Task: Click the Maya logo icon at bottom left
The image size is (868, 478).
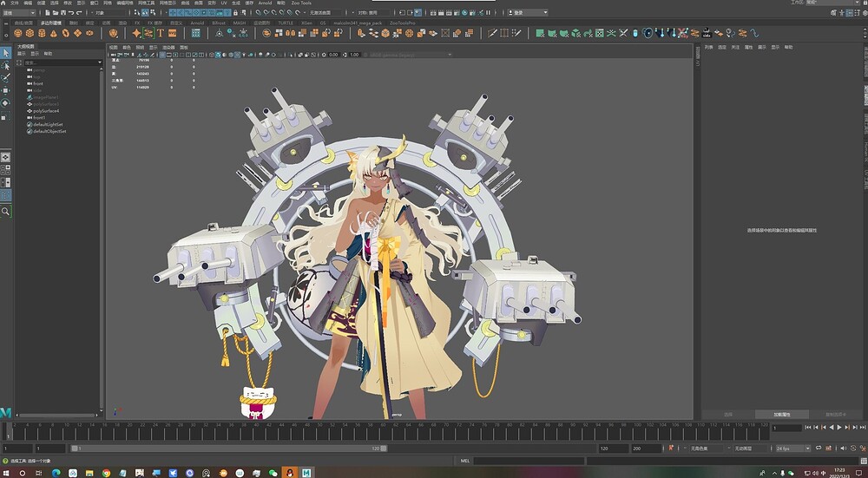Action: click(5, 413)
